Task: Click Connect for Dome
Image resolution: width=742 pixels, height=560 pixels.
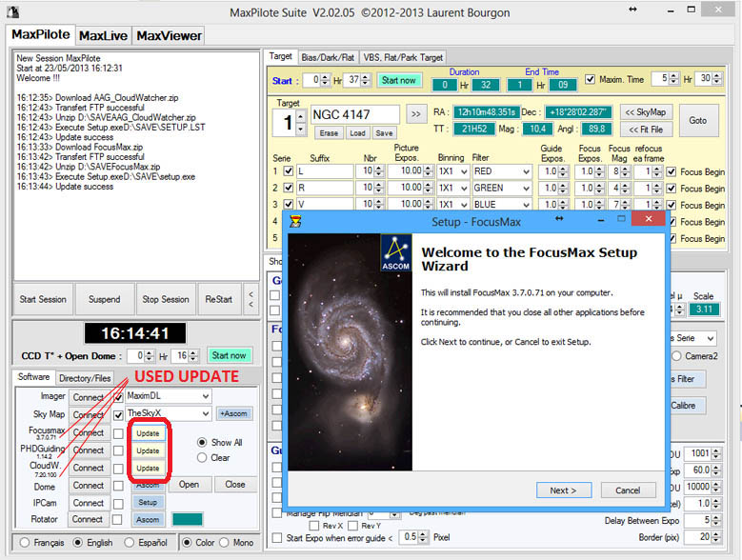Action: (88, 486)
